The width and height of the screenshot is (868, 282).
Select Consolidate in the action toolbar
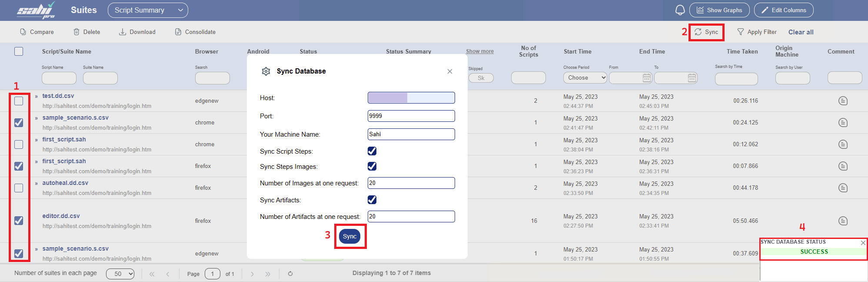coord(195,32)
